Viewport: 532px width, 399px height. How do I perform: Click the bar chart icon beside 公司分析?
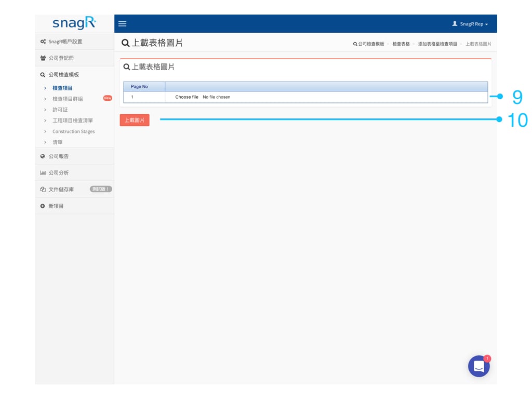coord(43,172)
